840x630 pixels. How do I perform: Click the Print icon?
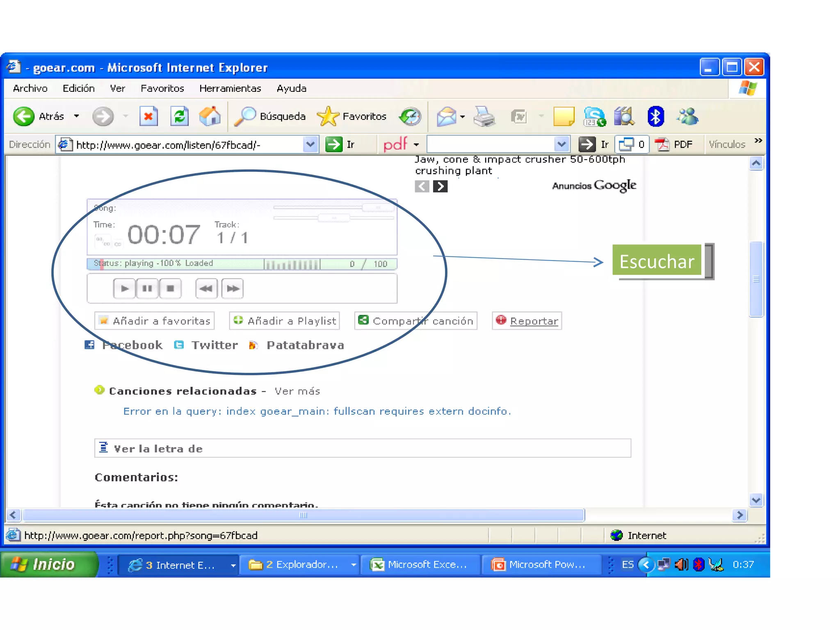click(x=484, y=117)
